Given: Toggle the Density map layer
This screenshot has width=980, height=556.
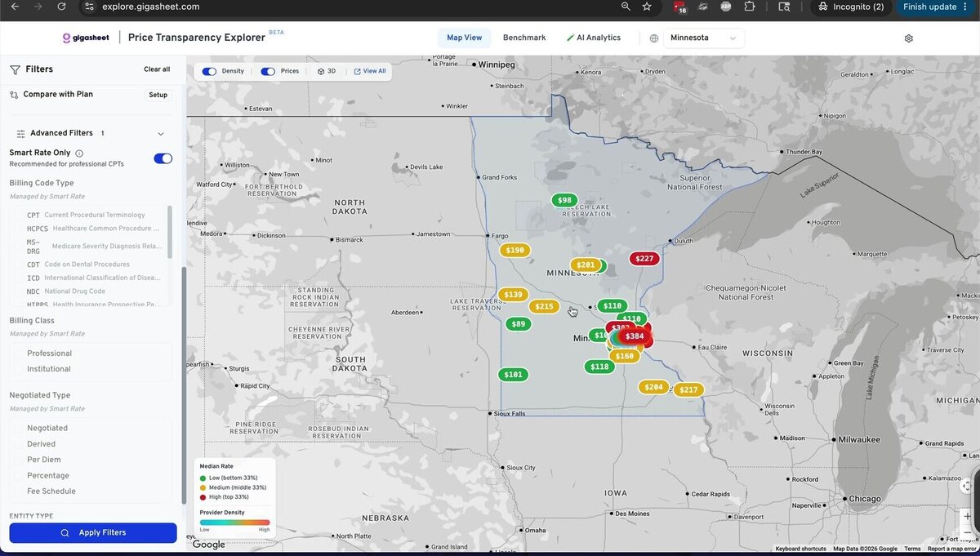Looking at the screenshot, I should point(210,71).
